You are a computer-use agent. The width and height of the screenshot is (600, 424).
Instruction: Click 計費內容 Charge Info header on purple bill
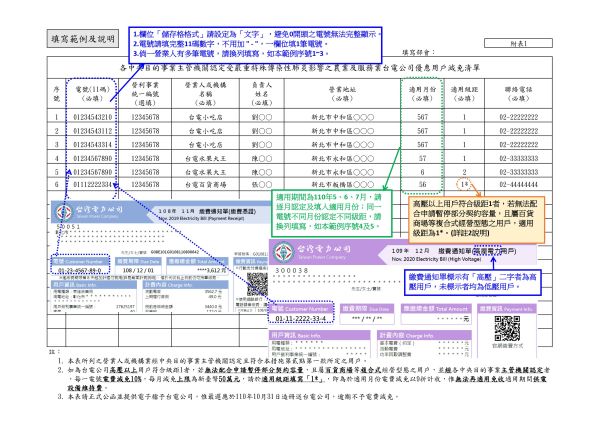tap(424, 335)
